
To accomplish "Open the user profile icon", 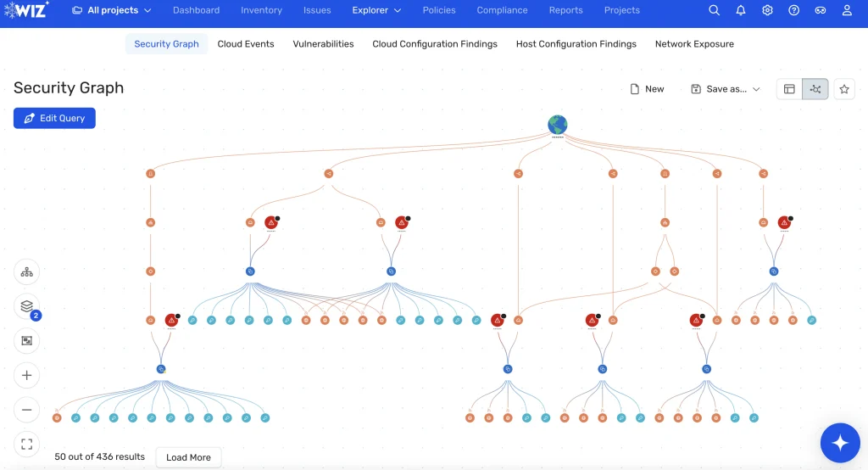I will click(847, 10).
